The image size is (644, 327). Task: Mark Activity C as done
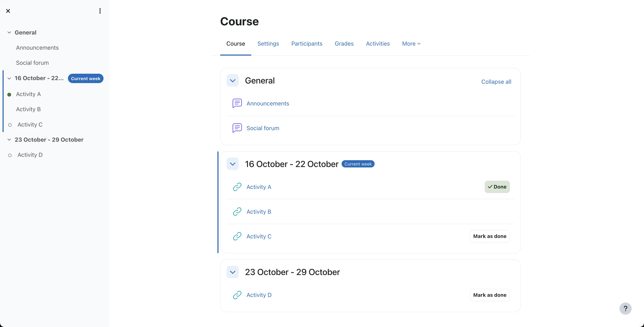(490, 236)
